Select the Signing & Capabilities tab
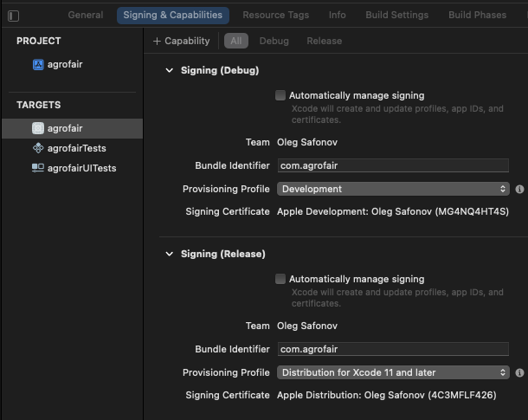Viewport: 528px width, 420px height. (173, 16)
